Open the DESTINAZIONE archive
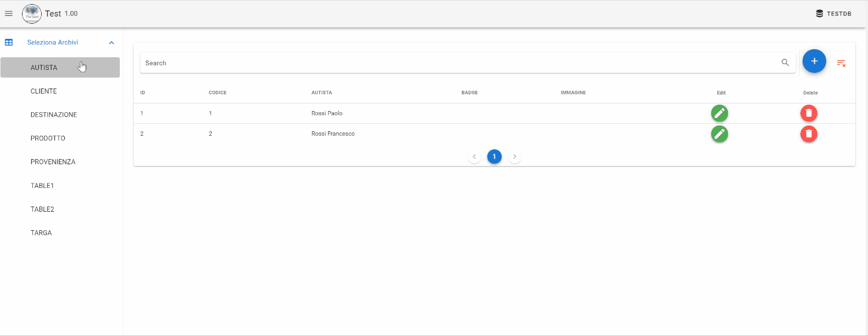Screen dimensions: 868x336 pos(60,115)
